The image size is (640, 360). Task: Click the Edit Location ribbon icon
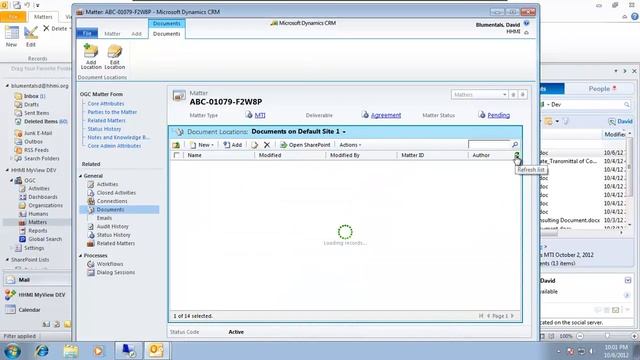pyautogui.click(x=115, y=57)
